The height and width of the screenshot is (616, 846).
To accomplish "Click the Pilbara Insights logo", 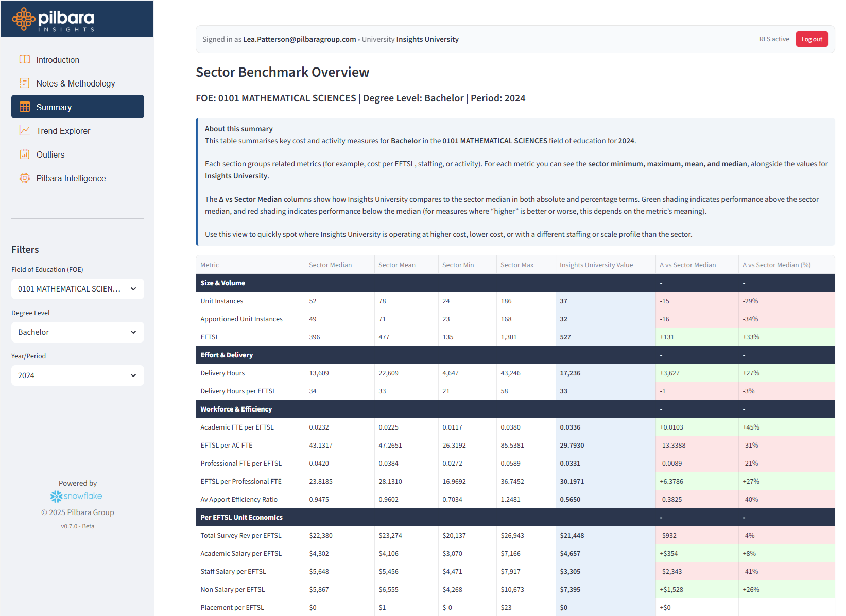I will pyautogui.click(x=54, y=20).
